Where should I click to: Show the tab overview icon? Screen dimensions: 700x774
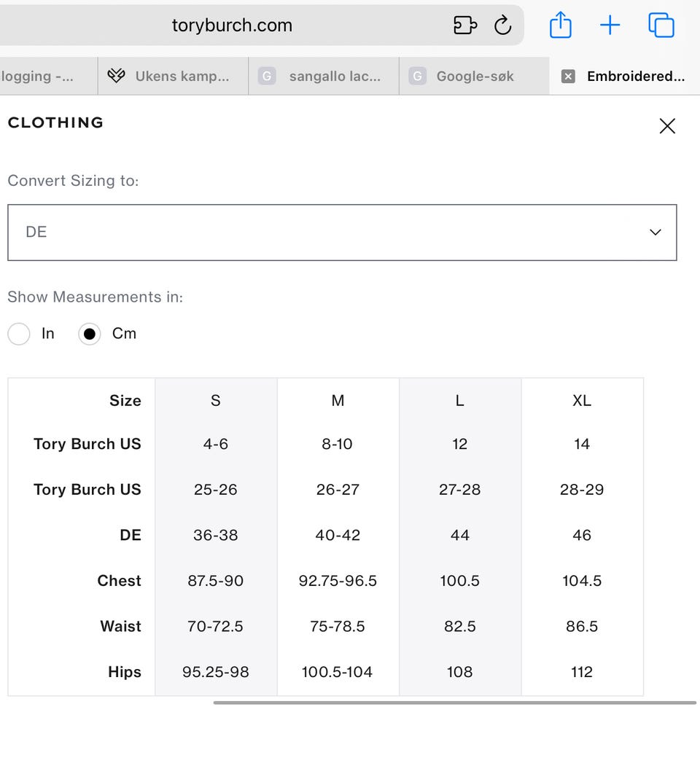(661, 26)
